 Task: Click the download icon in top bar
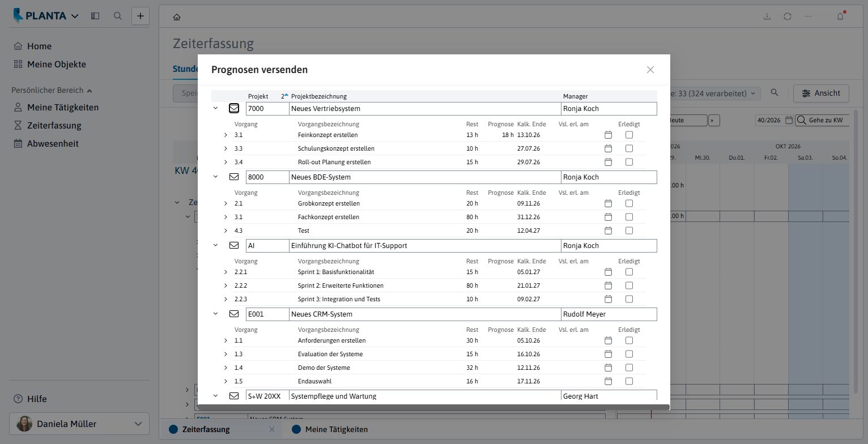767,16
